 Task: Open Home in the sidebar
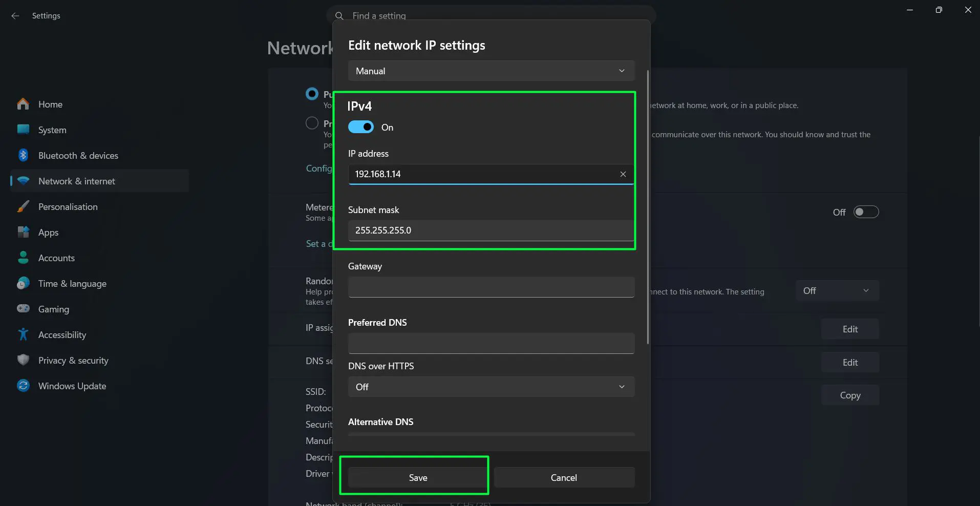(50, 104)
